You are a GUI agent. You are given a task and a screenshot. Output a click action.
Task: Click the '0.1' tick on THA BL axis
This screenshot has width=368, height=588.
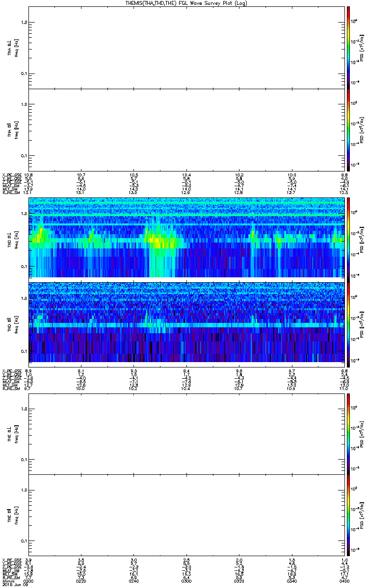(x=24, y=73)
